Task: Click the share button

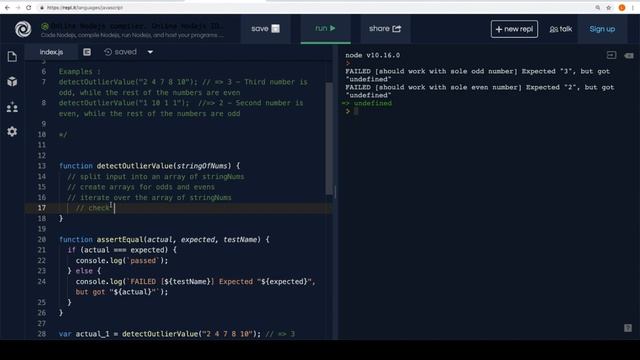Action: pos(385,29)
